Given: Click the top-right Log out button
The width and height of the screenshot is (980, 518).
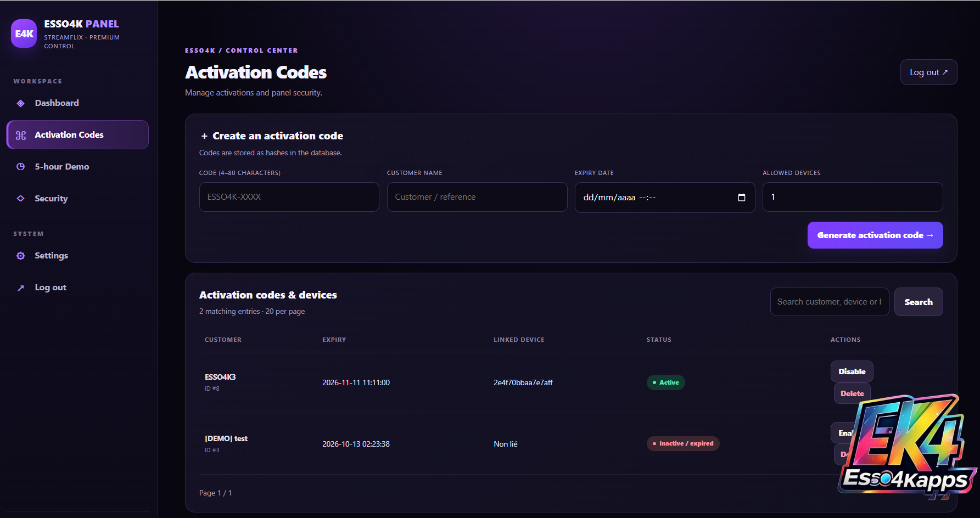Looking at the screenshot, I should (928, 72).
